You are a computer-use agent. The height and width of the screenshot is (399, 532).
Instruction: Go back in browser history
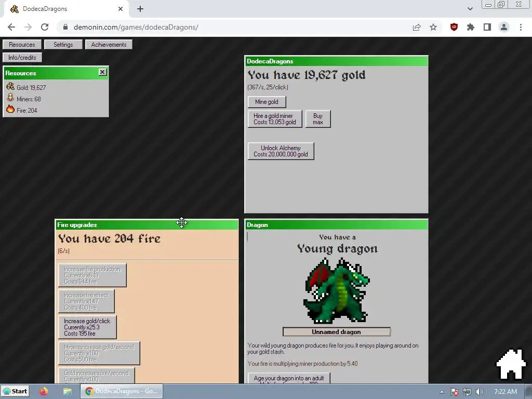(11, 27)
